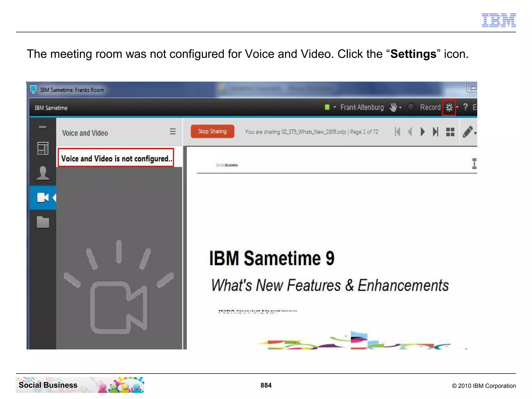Click the Record button
This screenshot has height=399, width=532.
[x=430, y=107]
